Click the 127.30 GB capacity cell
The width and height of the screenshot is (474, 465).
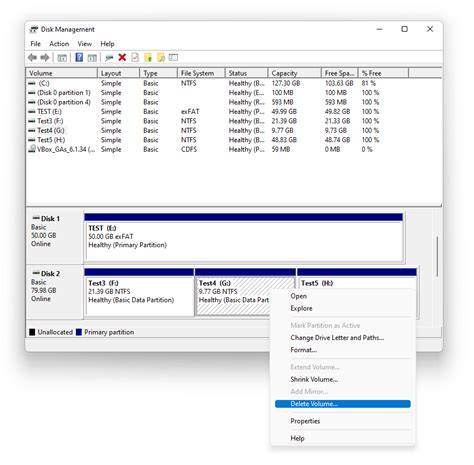pyautogui.click(x=286, y=83)
